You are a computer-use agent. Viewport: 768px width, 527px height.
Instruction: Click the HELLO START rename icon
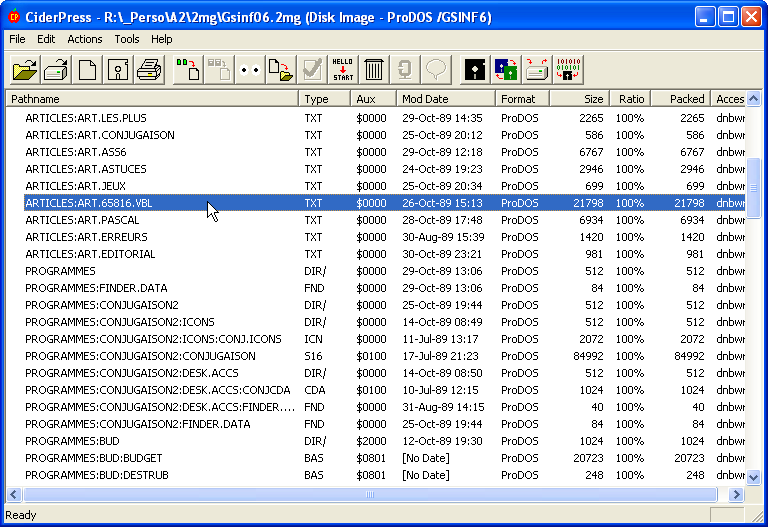(x=343, y=70)
